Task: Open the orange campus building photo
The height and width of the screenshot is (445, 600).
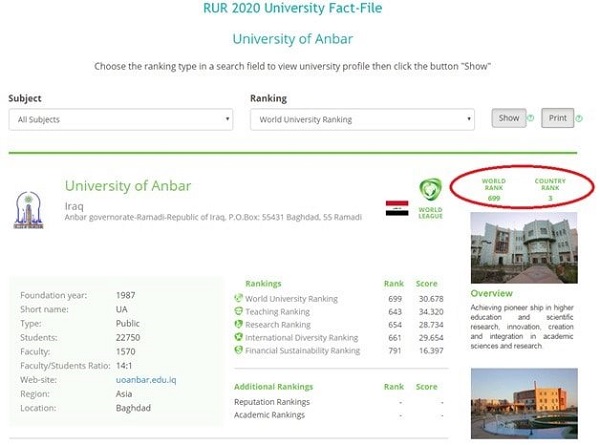Action: tap(524, 403)
